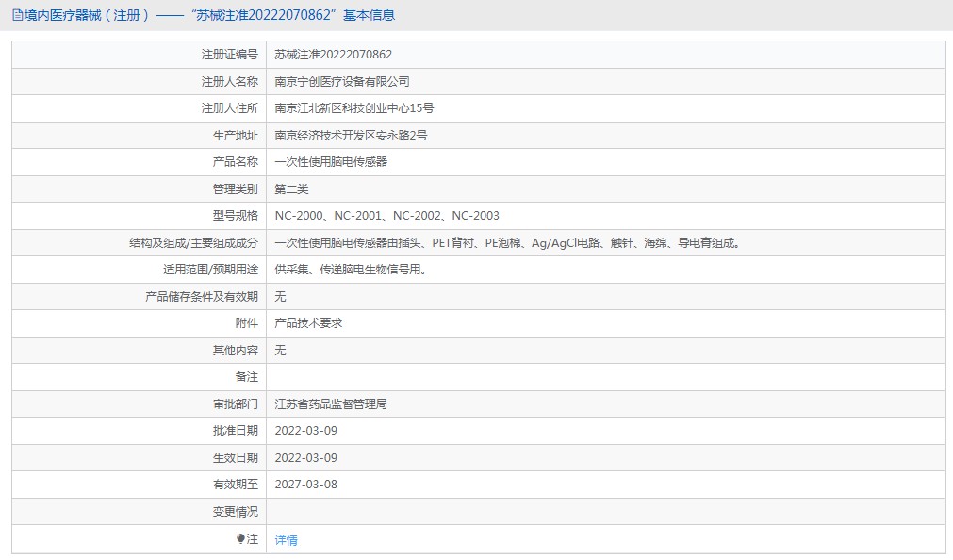The image size is (953, 560).
Task: Click the 备注 label
Action: pos(246,377)
